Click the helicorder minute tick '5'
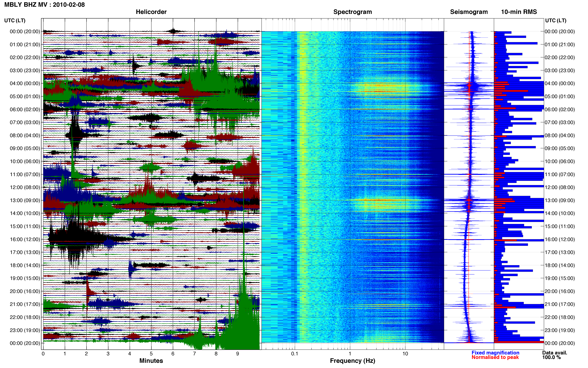This screenshot has width=588, height=368. (x=151, y=354)
